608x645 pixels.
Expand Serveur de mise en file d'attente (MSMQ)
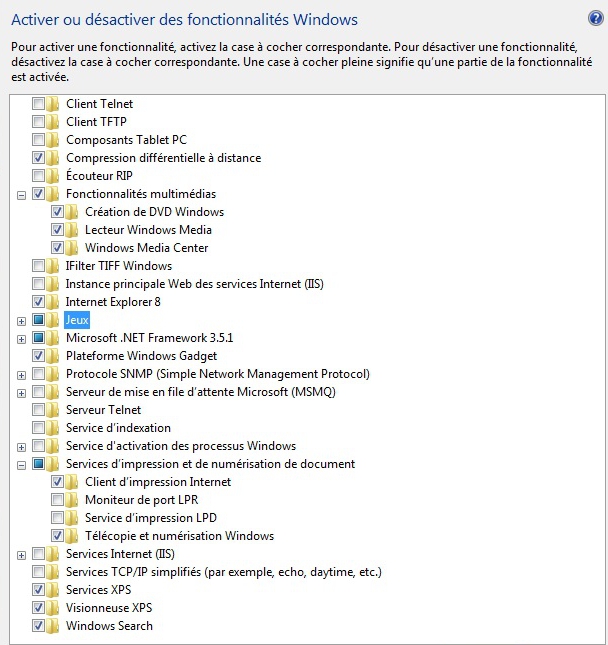(x=21, y=394)
